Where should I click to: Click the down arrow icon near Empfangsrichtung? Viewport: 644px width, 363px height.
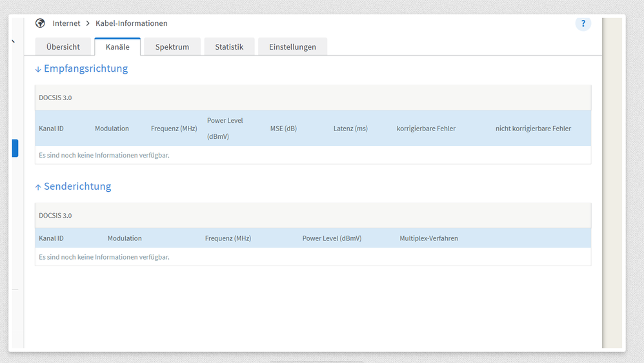click(x=38, y=69)
